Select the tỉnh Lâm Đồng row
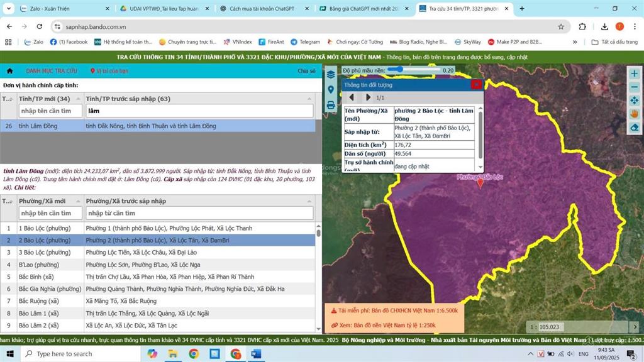This screenshot has width=644, height=362. click(x=158, y=126)
